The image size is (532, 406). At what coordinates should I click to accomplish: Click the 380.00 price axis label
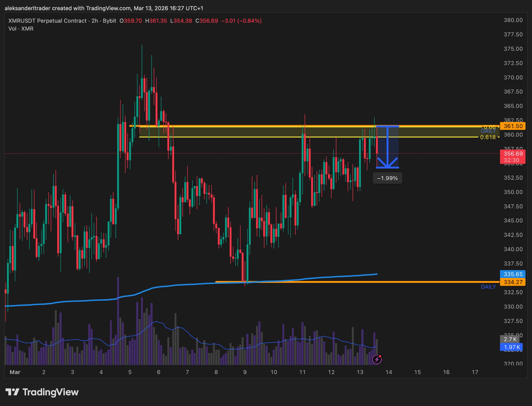513,20
